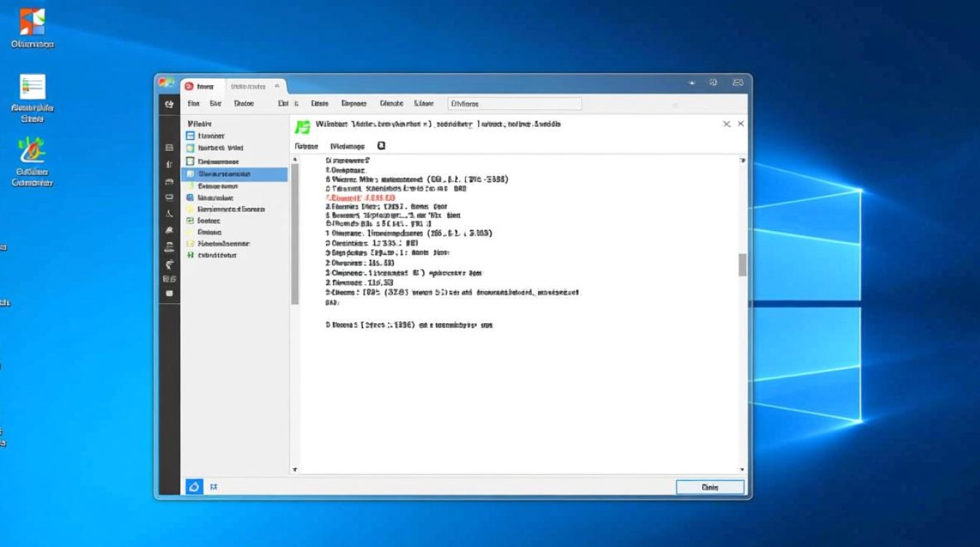
Task: Open the first menu item in the toolbar
Action: pos(193,104)
